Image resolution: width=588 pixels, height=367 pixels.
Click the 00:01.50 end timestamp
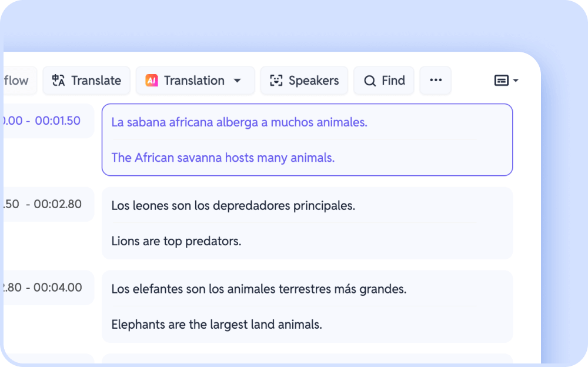click(x=58, y=121)
